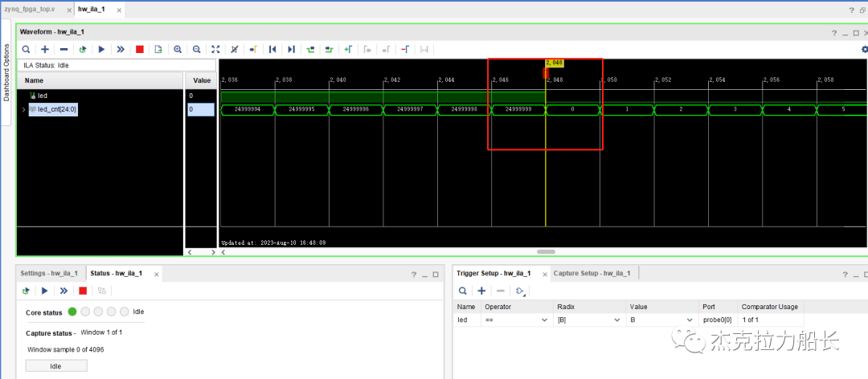Viewport: 868px width, 379px height.
Task: Click the left arrow under the Value column
Action: (x=191, y=252)
